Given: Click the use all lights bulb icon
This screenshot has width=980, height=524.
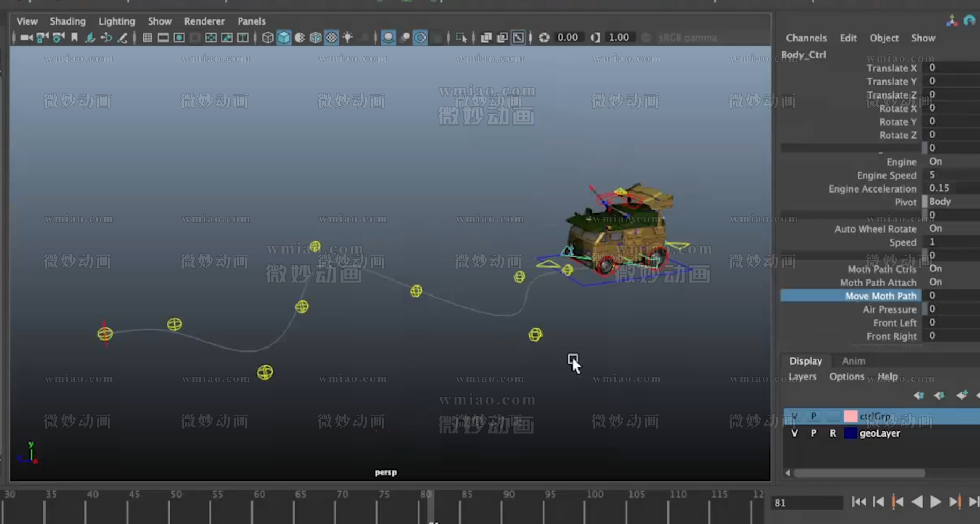Looking at the screenshot, I should coord(348,38).
